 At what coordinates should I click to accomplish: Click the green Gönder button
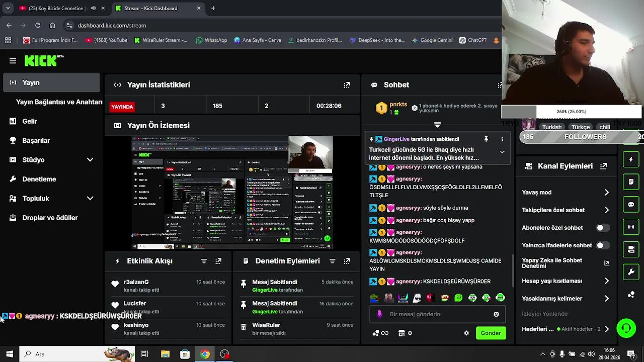[491, 333]
